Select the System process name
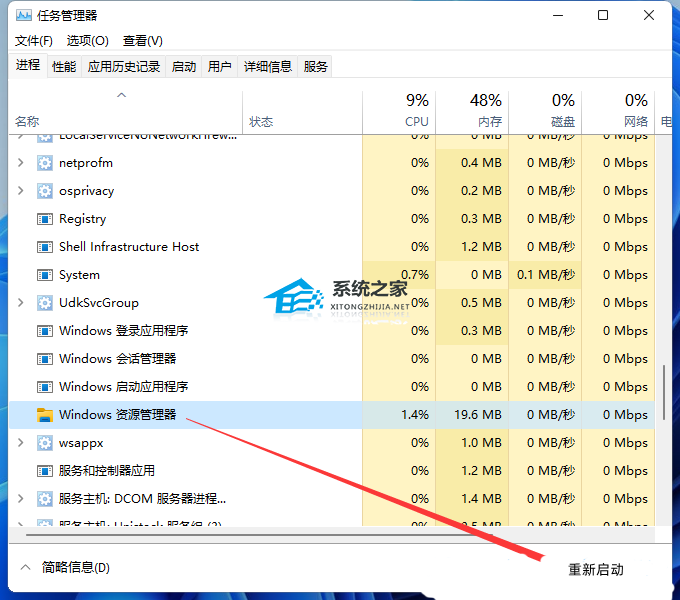The width and height of the screenshot is (680, 600). coord(79,275)
